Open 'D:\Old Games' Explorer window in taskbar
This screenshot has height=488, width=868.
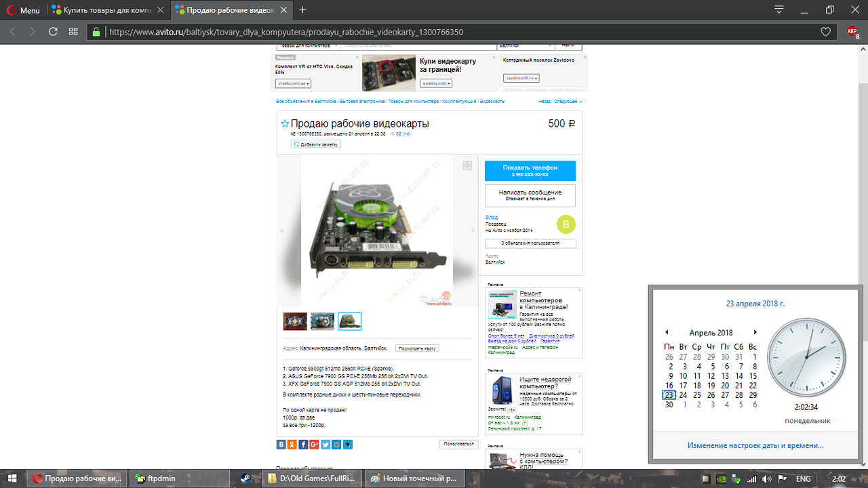[x=313, y=478]
